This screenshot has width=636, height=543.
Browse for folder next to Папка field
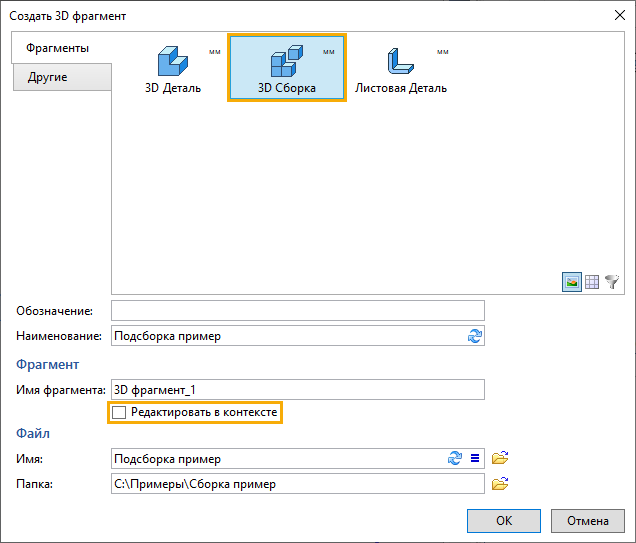[501, 485]
